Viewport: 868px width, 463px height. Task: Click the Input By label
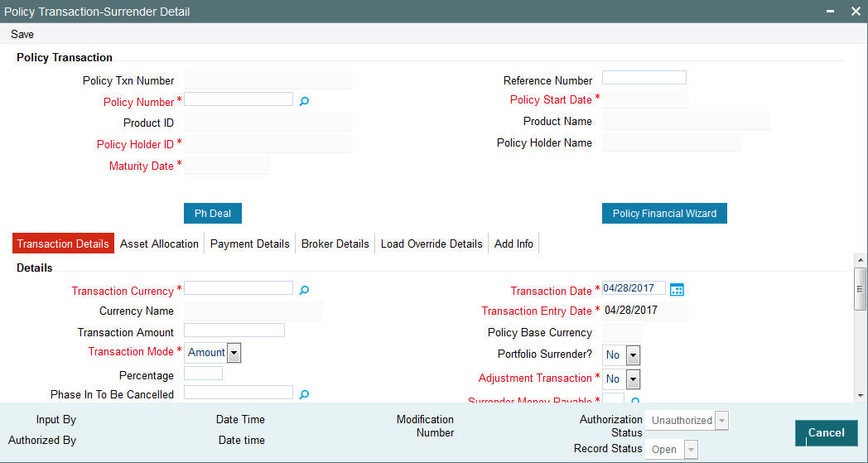(56, 420)
